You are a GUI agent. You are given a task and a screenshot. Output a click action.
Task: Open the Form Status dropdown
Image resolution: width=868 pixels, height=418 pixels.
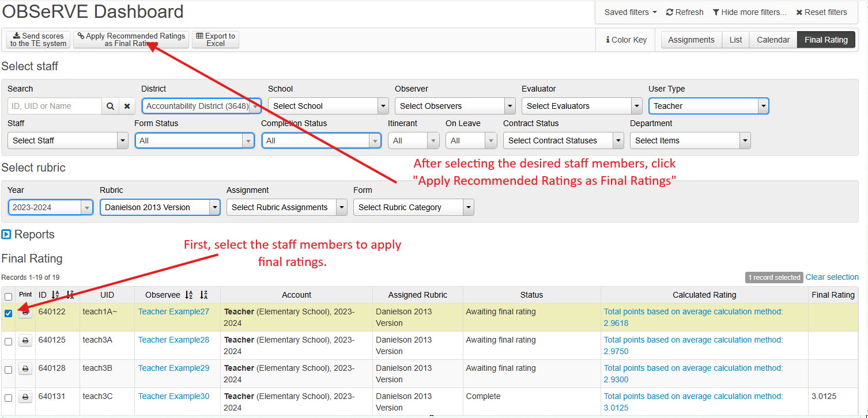(194, 140)
